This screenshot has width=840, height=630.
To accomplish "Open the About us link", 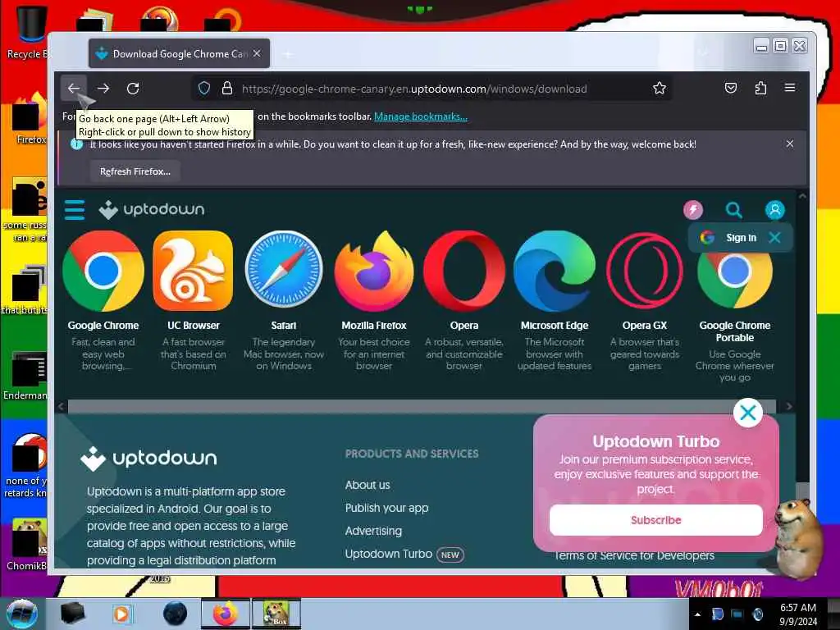I will point(367,485).
